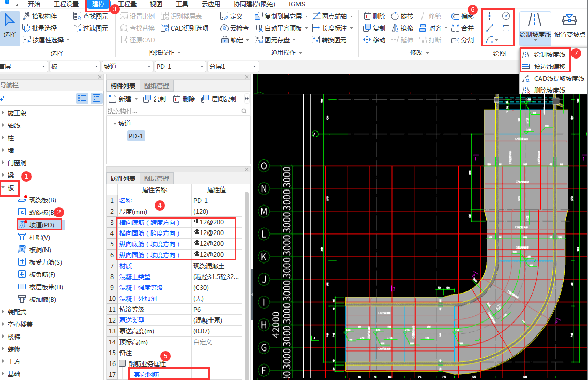Select the point drawing tool
This screenshot has width=588, height=380.
[x=489, y=16]
